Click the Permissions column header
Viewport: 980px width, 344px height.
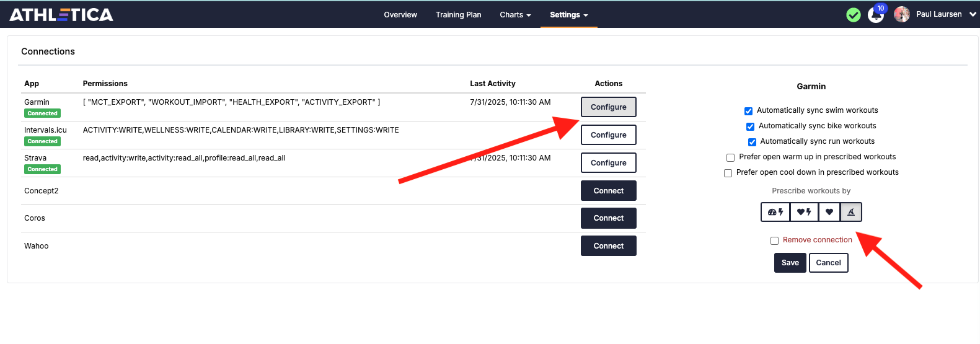[105, 84]
